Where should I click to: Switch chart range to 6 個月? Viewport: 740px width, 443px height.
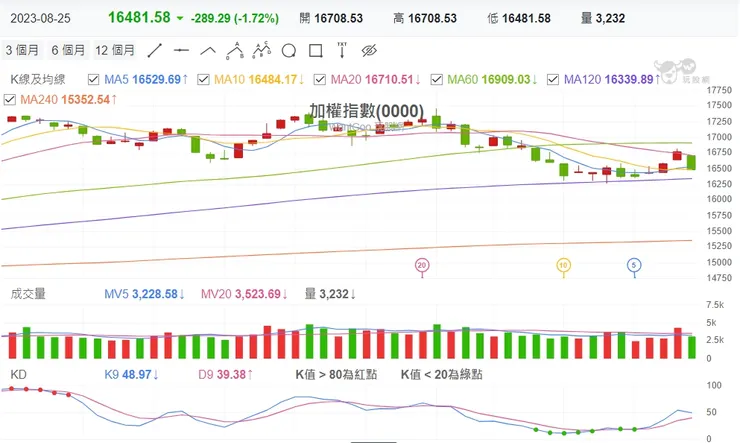coord(68,50)
